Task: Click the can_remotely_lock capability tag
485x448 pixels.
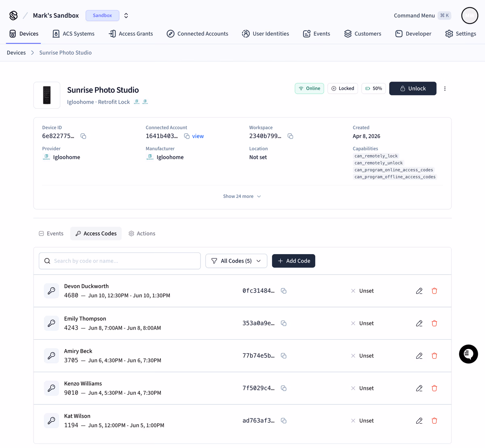Action: pos(376,156)
